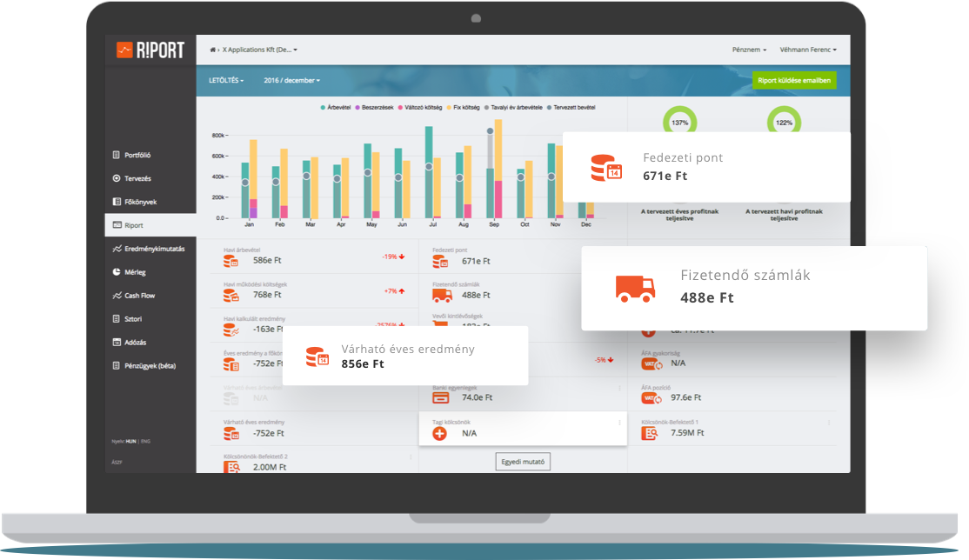This screenshot has width=969, height=560.
Task: Toggle the Árbevétel series in chart legend
Action: (336, 108)
